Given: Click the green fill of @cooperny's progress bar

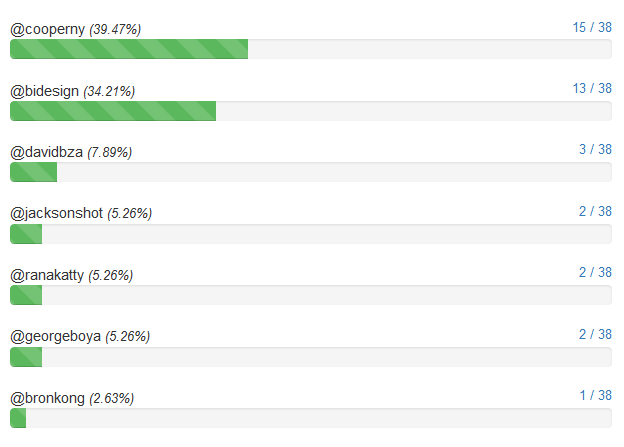Looking at the screenshot, I should pyautogui.click(x=129, y=49).
